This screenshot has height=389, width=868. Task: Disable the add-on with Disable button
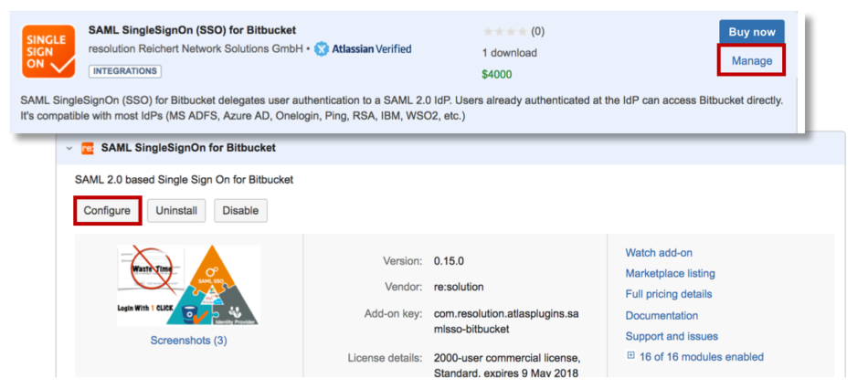pos(241,211)
